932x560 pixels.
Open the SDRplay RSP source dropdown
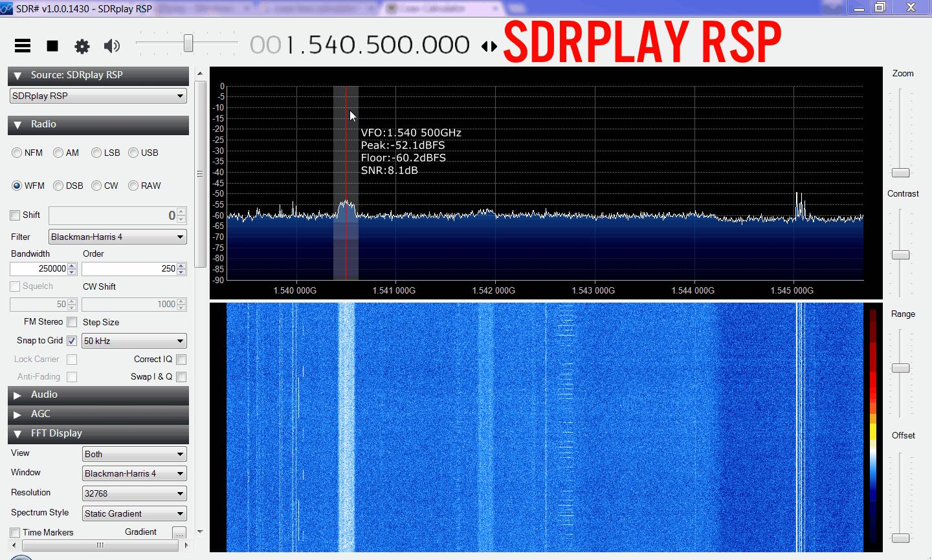98,96
